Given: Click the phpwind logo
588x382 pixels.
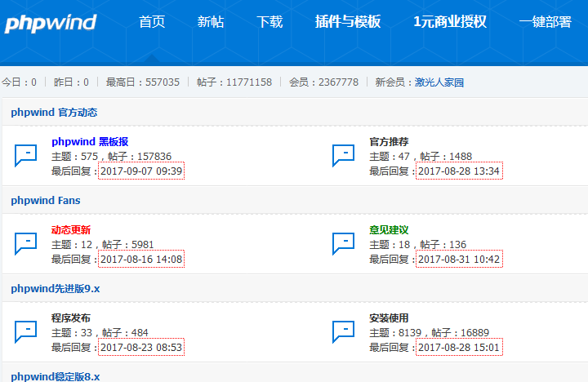Looking at the screenshot, I should click(x=51, y=23).
